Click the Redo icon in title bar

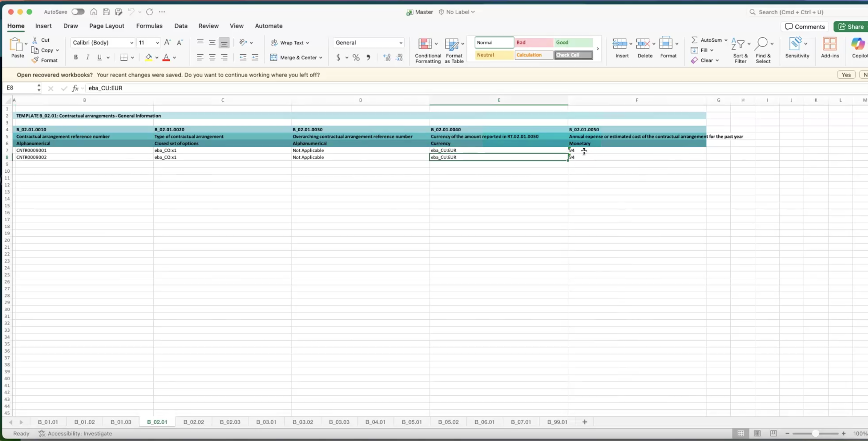pos(150,12)
